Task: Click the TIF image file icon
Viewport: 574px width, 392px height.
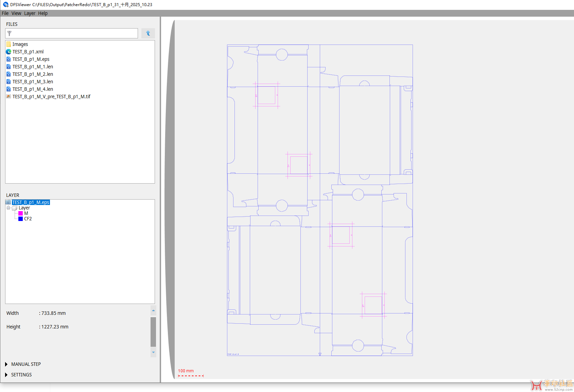Action: 8,97
